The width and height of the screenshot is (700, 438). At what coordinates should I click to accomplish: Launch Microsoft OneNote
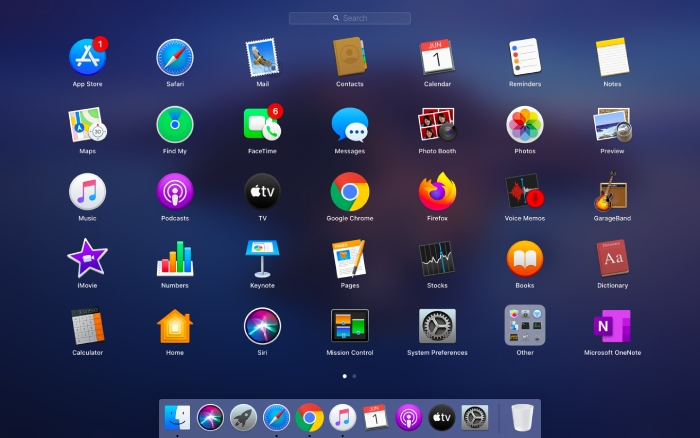pos(612,326)
